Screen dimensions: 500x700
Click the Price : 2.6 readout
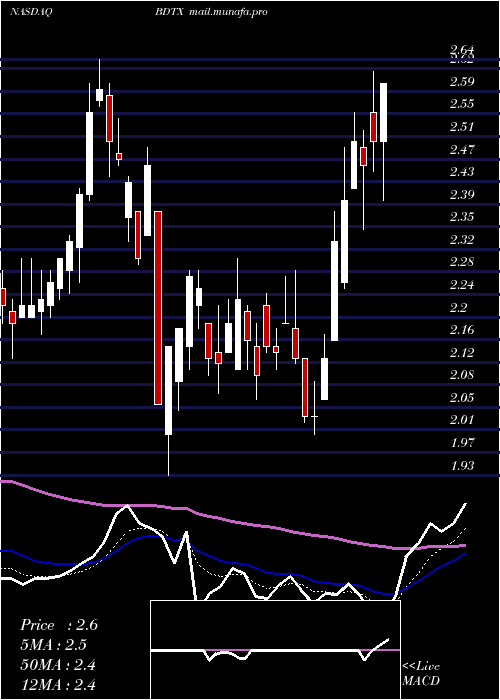(x=59, y=625)
